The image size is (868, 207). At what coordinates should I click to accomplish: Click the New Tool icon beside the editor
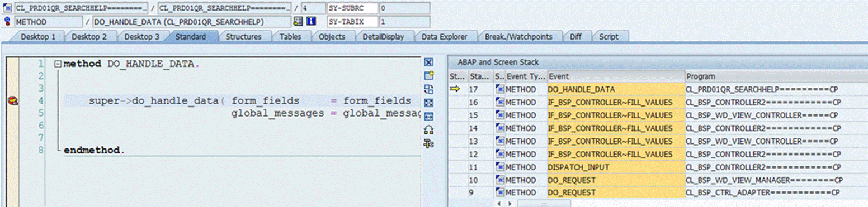[429, 76]
